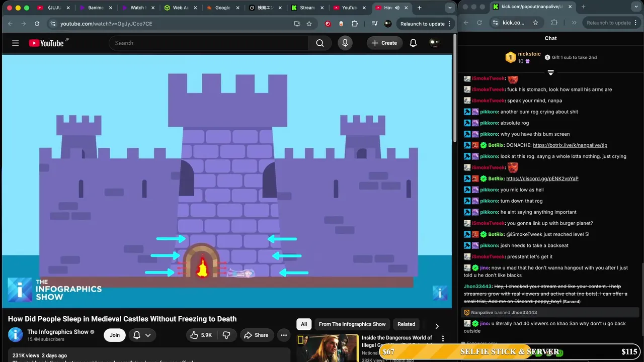Screen dimensions: 644x362
Task: Close the kick.com popout tab
Action: [570, 7]
